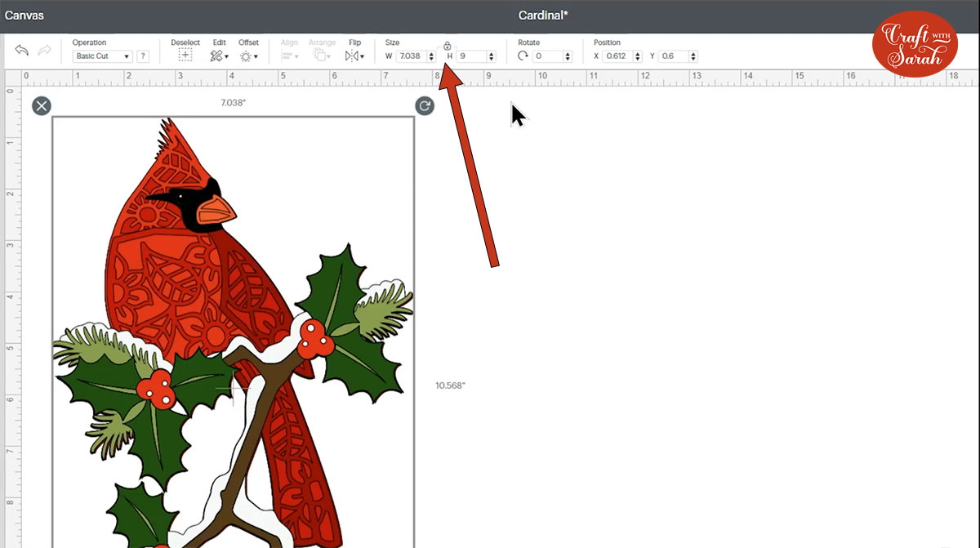Click the Width size input field

[x=412, y=56]
